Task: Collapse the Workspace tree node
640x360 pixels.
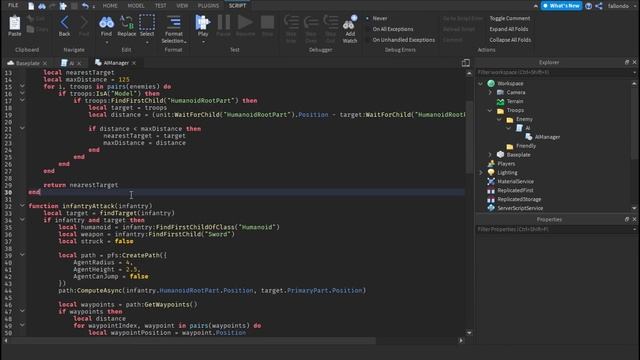Action: [480, 83]
